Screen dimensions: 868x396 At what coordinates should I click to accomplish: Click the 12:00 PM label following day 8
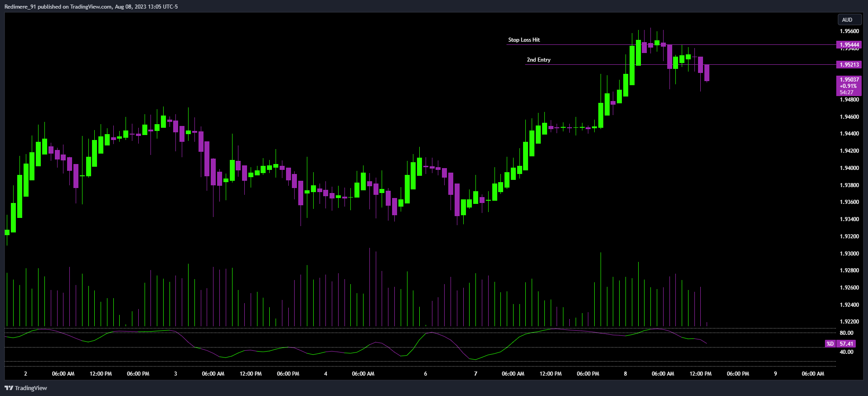(x=701, y=374)
